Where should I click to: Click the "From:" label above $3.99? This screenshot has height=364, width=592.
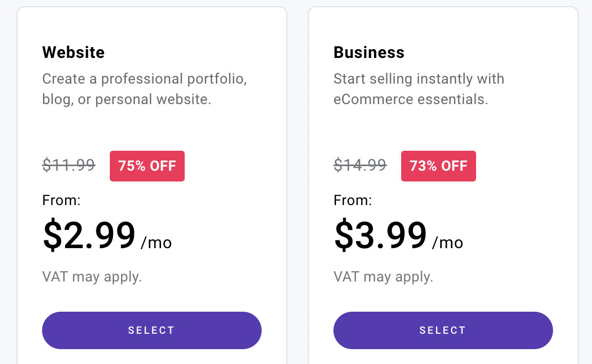pos(352,200)
